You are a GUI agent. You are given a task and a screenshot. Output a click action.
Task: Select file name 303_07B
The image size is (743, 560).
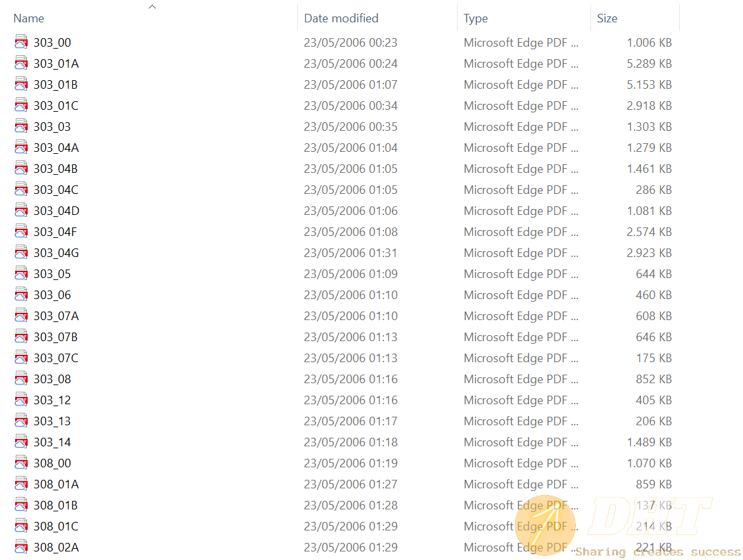pyautogui.click(x=55, y=337)
